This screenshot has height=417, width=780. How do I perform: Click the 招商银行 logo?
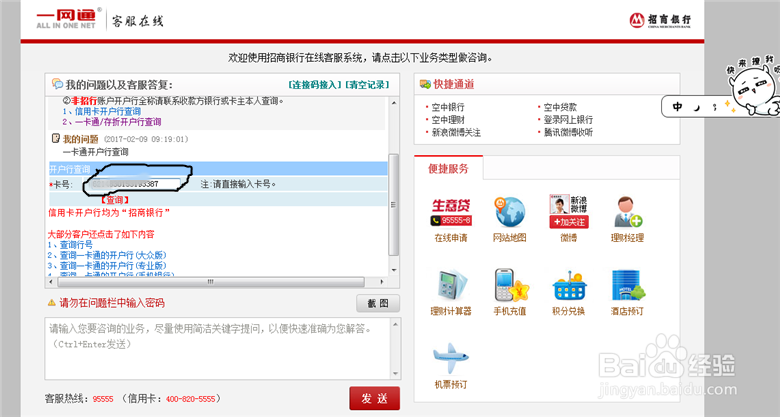tap(660, 20)
